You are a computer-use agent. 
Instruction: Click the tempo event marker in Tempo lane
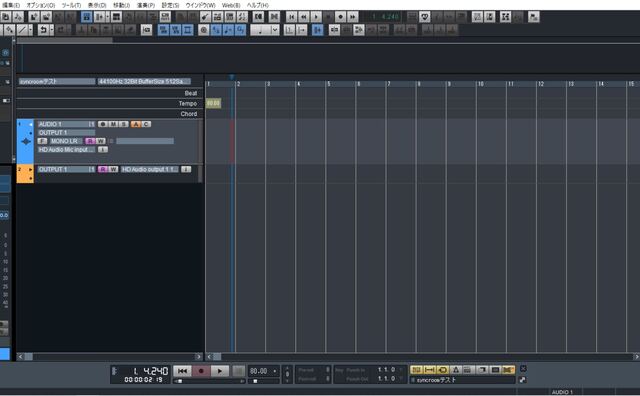coord(213,103)
